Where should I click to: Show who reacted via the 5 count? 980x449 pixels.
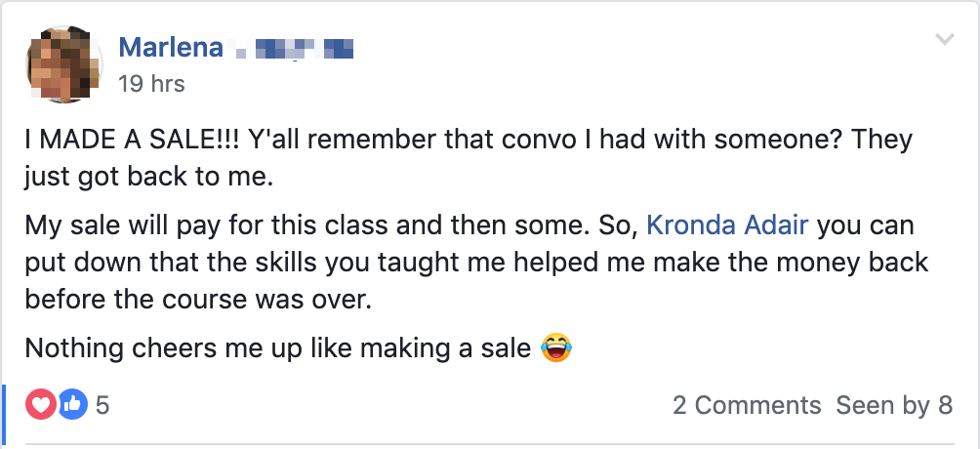coord(102,405)
